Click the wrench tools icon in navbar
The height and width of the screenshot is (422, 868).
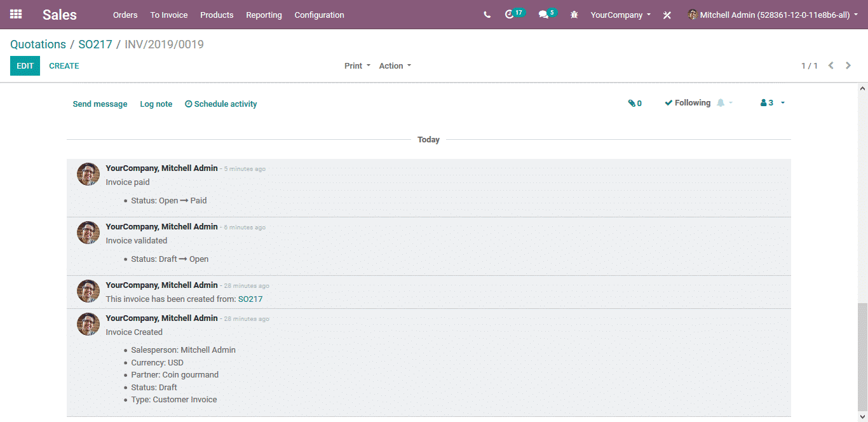point(667,15)
